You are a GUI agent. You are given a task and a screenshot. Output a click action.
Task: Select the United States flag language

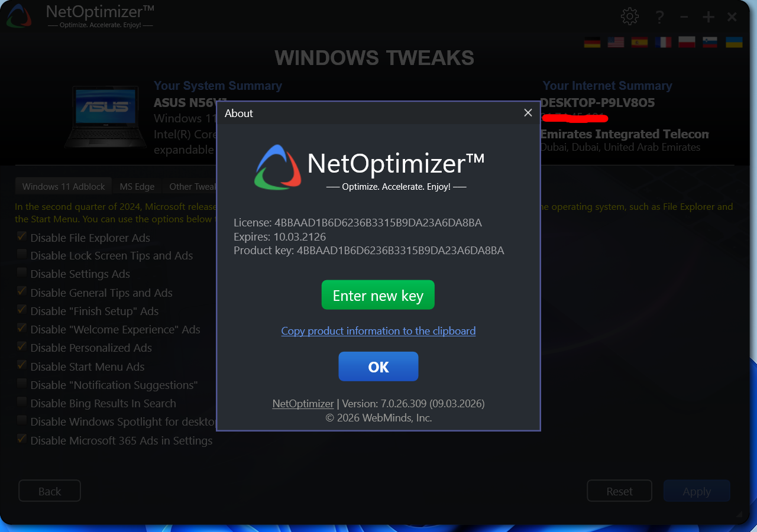pyautogui.click(x=616, y=43)
